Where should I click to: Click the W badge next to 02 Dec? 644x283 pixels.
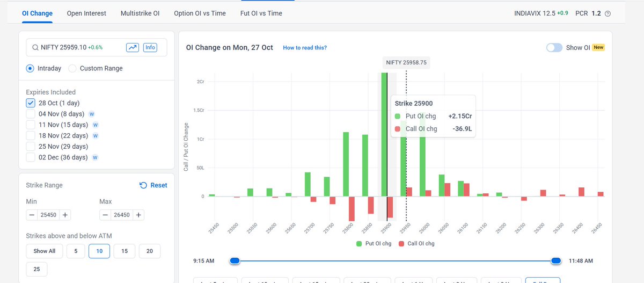pyautogui.click(x=94, y=157)
